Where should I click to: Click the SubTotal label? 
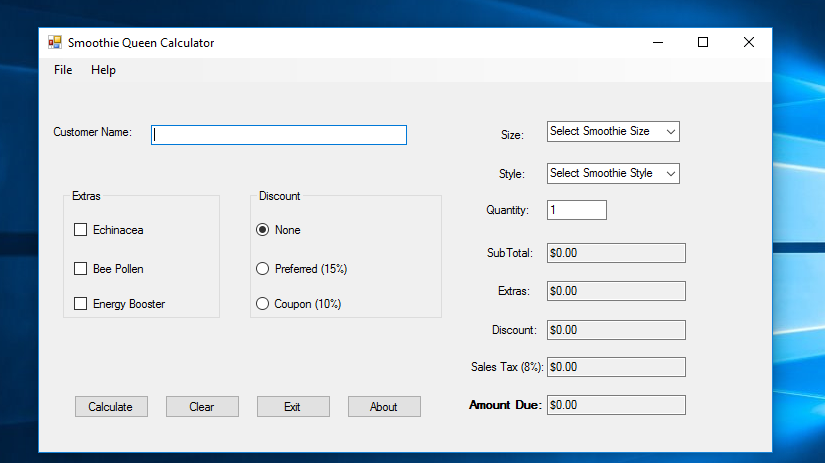point(509,253)
